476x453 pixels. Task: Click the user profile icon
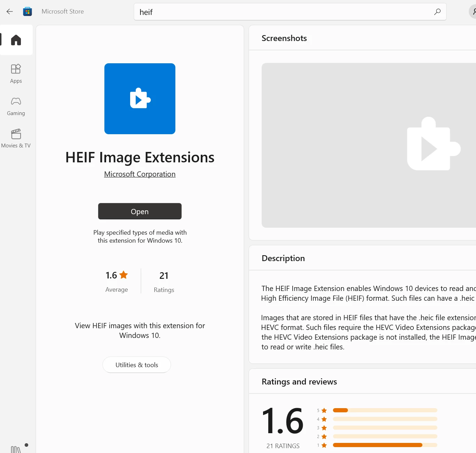click(x=473, y=12)
